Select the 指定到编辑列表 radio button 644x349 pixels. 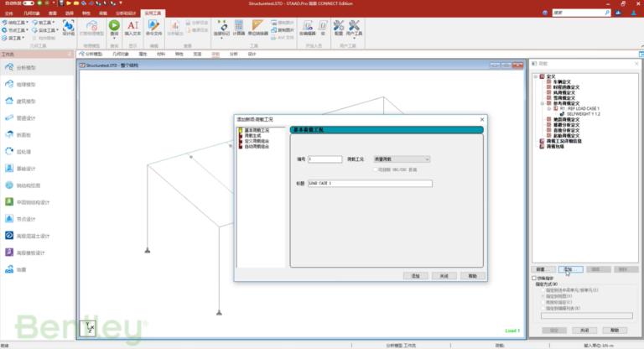tap(543, 308)
